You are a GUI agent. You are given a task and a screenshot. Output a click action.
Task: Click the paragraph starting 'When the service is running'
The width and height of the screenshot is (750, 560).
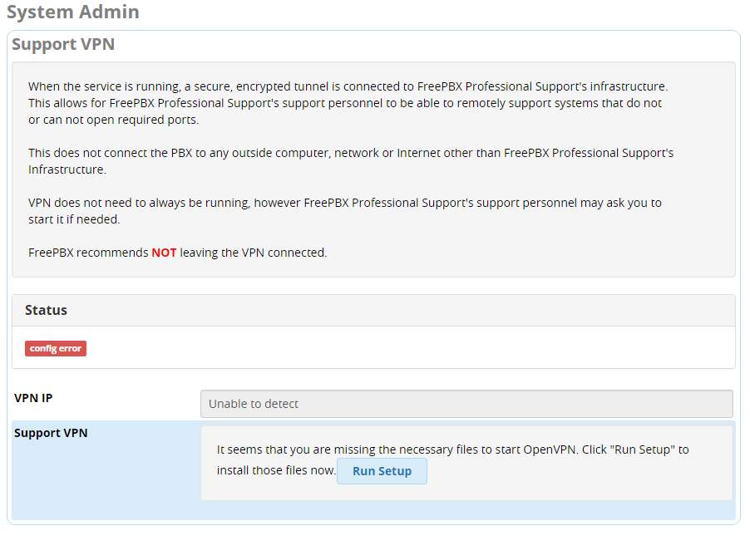[x=348, y=103]
